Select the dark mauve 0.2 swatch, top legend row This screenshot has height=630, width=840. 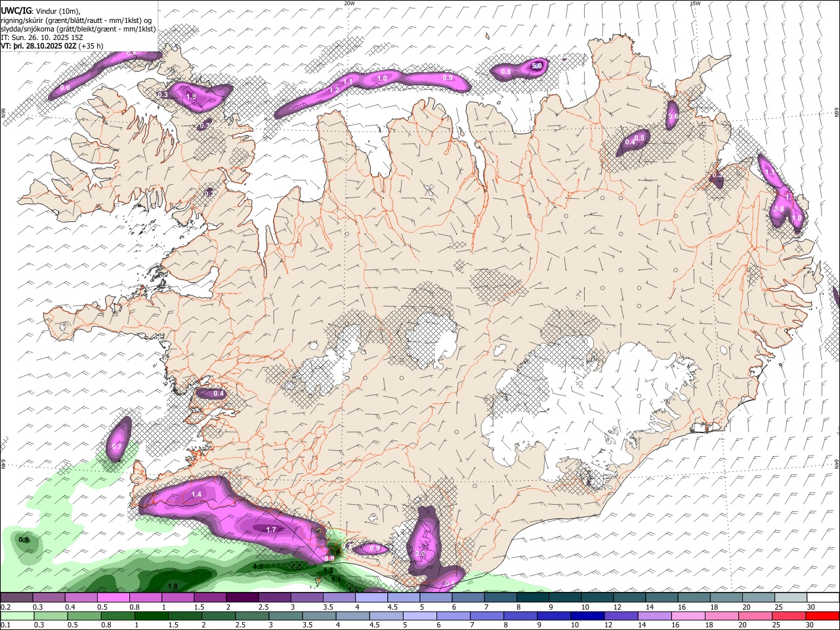click(x=16, y=597)
